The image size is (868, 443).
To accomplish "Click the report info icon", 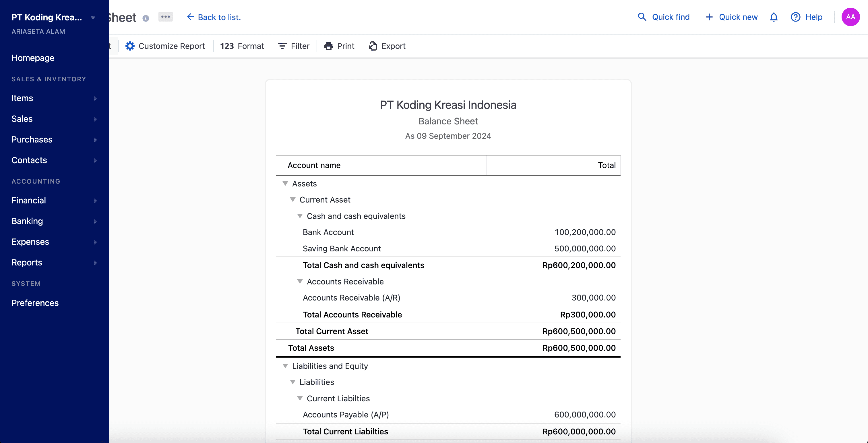I will (x=146, y=18).
